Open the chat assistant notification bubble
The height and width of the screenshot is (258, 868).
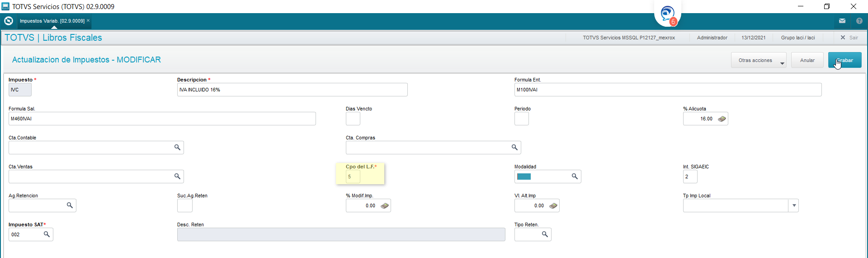click(x=668, y=14)
